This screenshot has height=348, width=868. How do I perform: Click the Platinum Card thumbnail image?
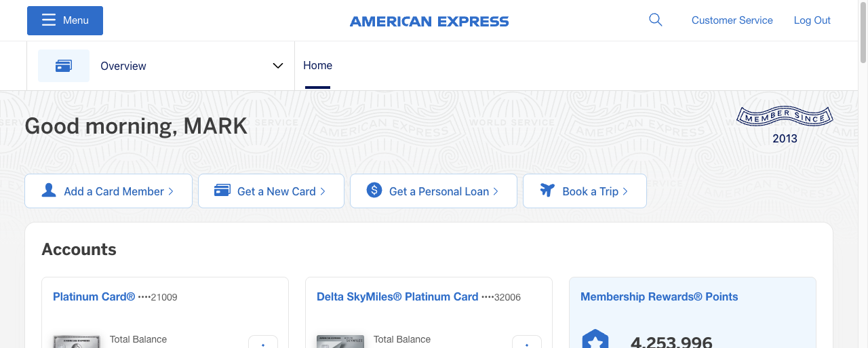pos(77,341)
